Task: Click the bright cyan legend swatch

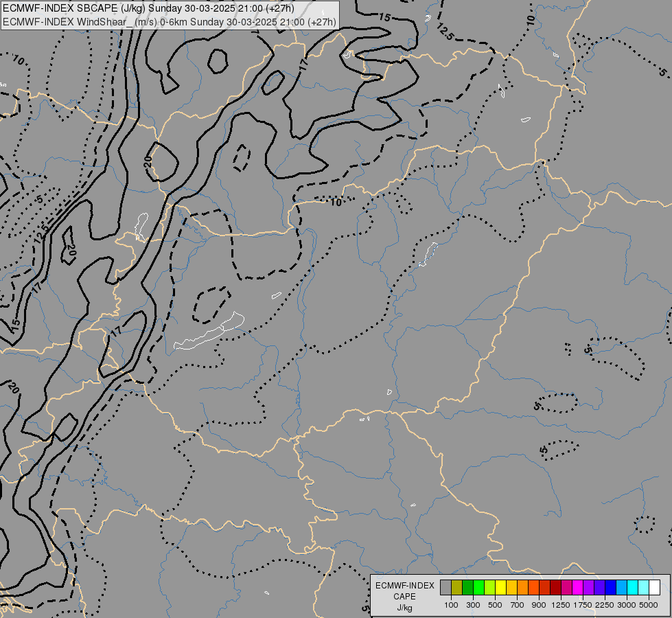Action: [x=633, y=588]
